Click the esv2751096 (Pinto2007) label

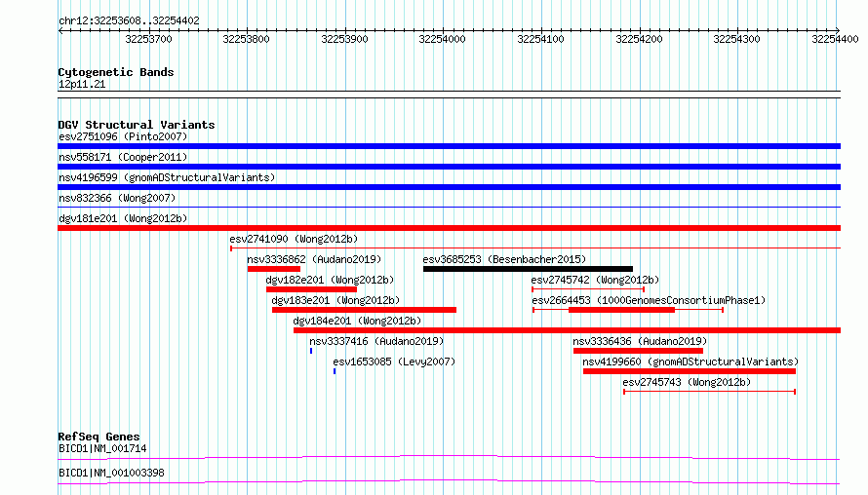click(x=123, y=136)
